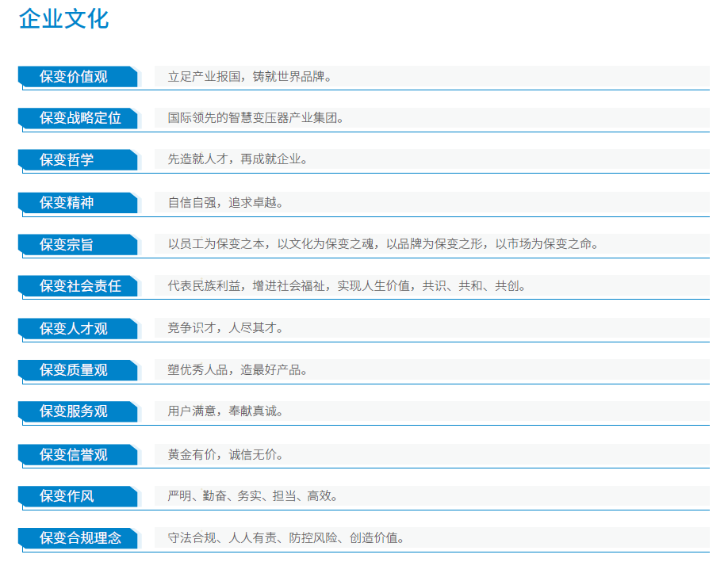728x562 pixels.
Task: Select the 保变合规理念 label
Action: pyautogui.click(x=80, y=539)
